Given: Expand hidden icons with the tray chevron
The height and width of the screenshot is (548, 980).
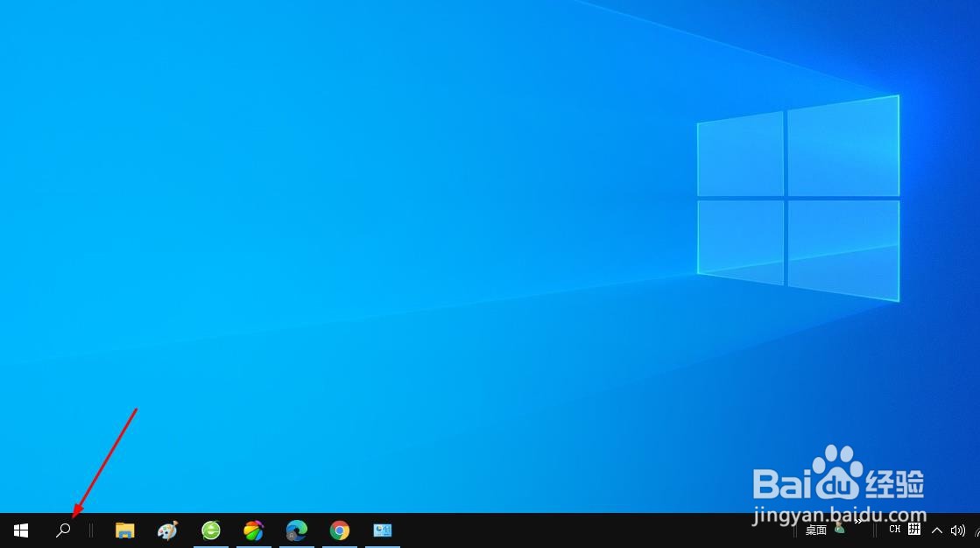Looking at the screenshot, I should 937,530.
